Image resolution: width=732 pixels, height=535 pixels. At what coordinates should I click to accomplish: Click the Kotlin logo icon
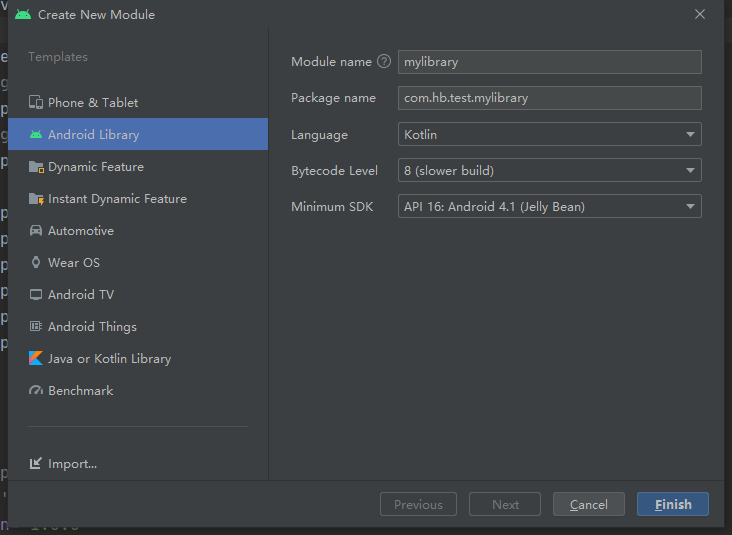[x=36, y=359]
